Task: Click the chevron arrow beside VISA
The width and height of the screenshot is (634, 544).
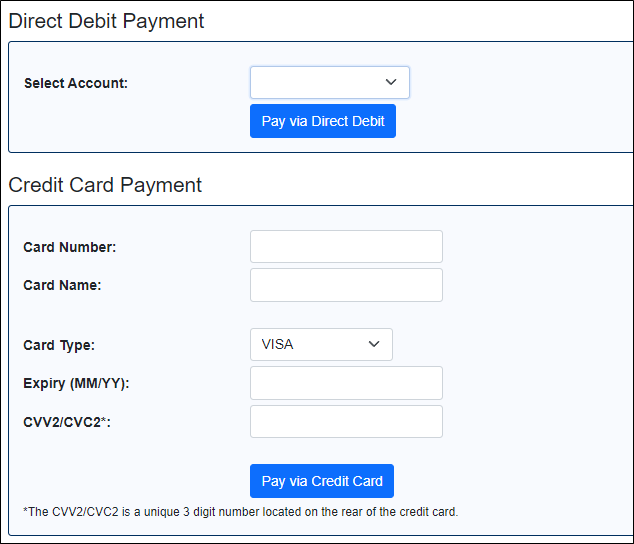Action: [x=374, y=344]
